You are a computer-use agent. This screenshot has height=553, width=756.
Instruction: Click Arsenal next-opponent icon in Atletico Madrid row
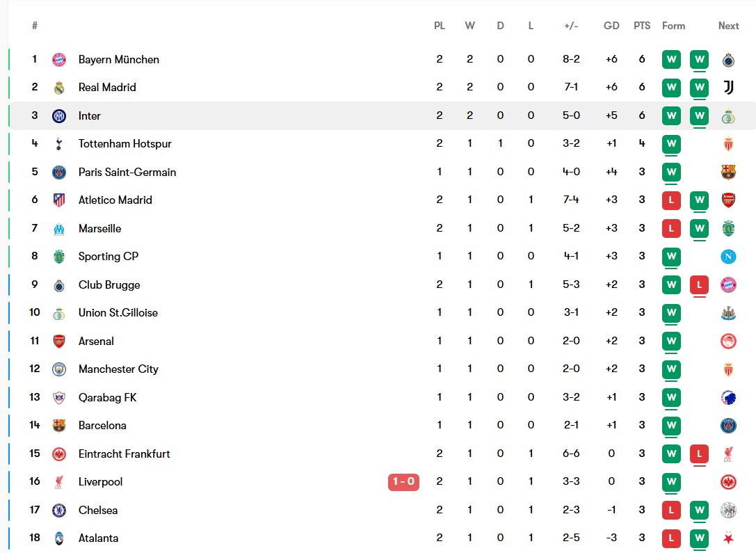pos(728,200)
